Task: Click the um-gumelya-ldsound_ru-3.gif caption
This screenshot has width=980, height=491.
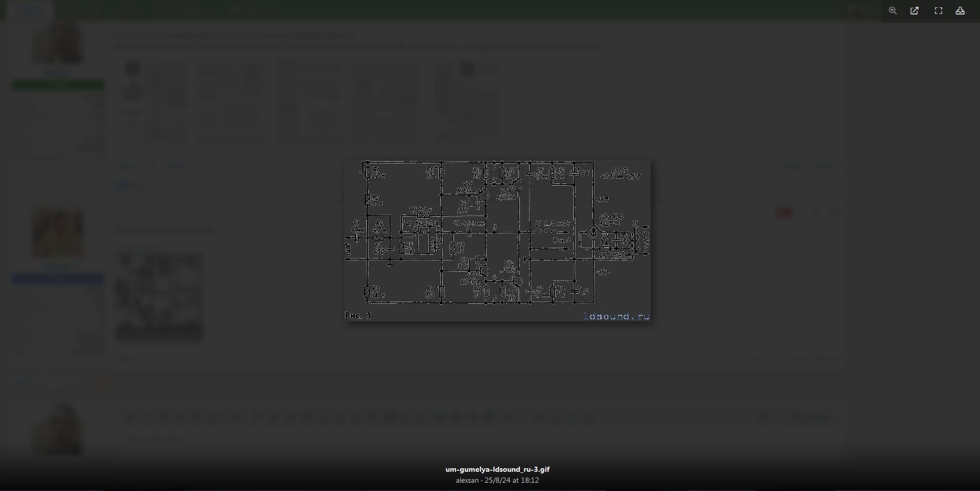Action: (498, 469)
